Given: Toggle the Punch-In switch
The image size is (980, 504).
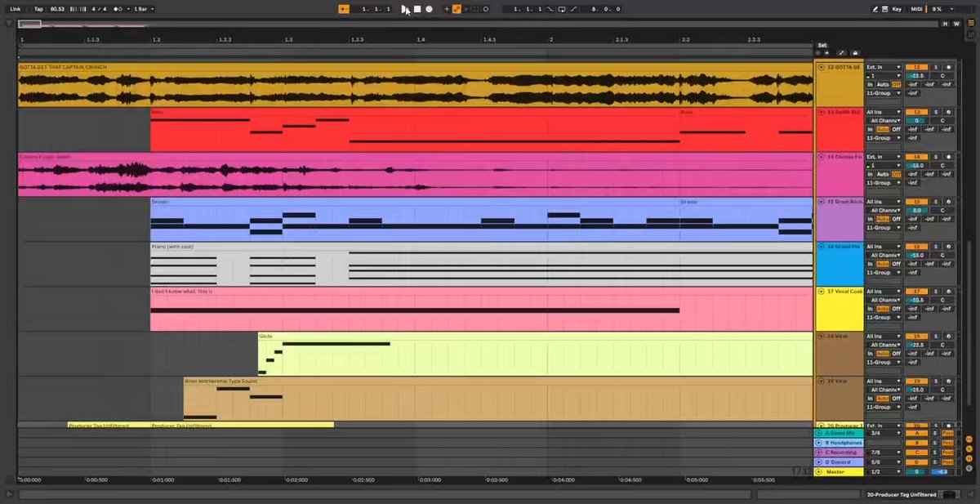Looking at the screenshot, I should pos(550,9).
